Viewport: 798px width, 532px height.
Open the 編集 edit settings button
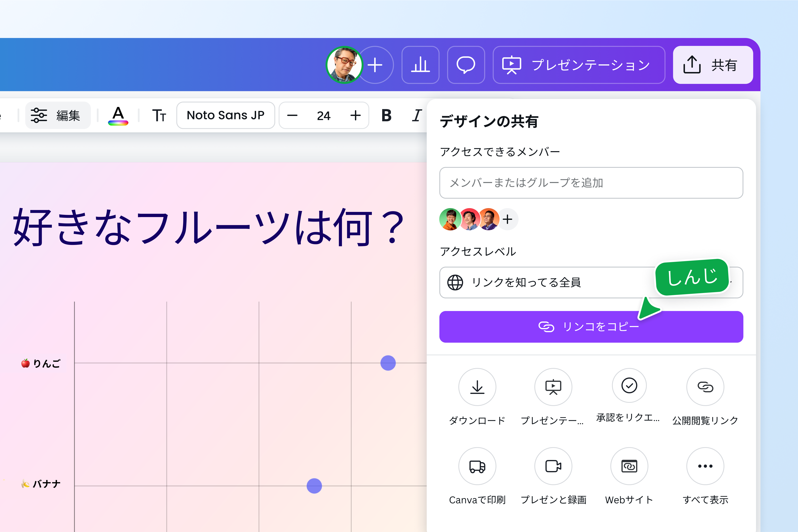[x=58, y=115]
